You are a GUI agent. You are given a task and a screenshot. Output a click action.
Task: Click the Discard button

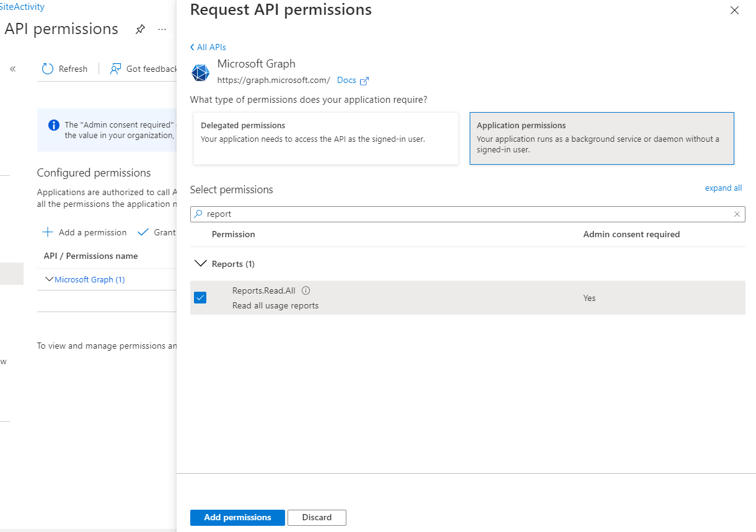pyautogui.click(x=317, y=518)
